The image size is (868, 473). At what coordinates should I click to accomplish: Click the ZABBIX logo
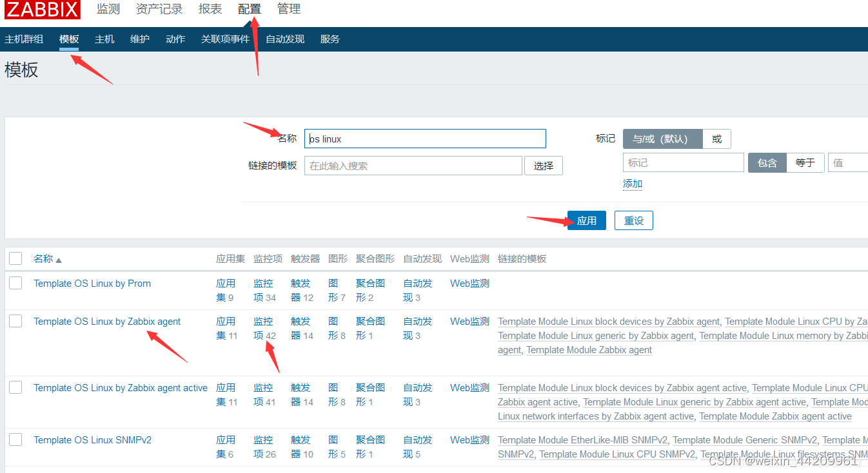coord(43,10)
